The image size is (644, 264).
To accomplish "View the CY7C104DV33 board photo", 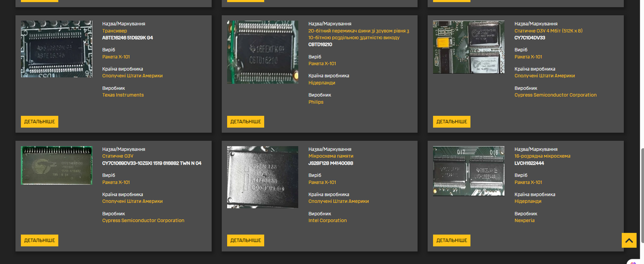I will (x=469, y=47).
